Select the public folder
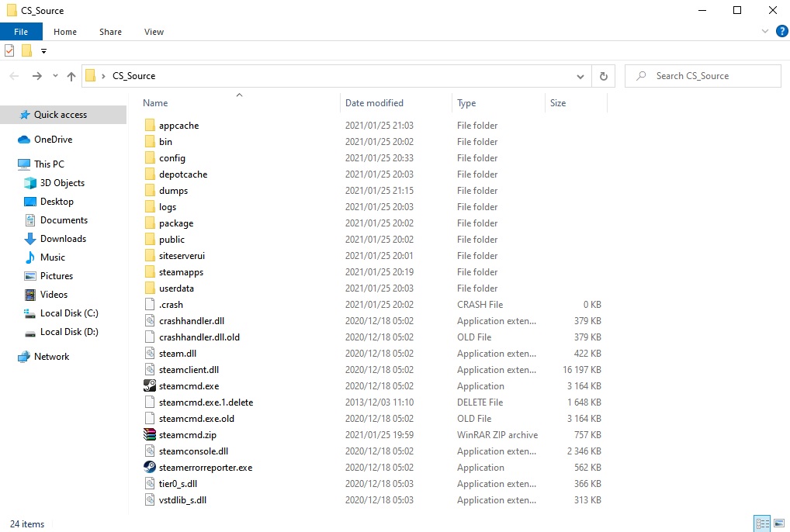790x532 pixels. [172, 240]
